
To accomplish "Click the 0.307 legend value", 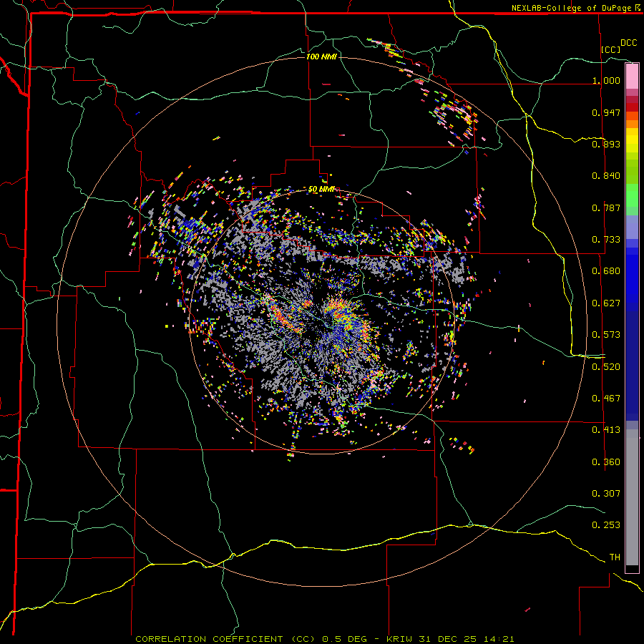I will [x=606, y=494].
